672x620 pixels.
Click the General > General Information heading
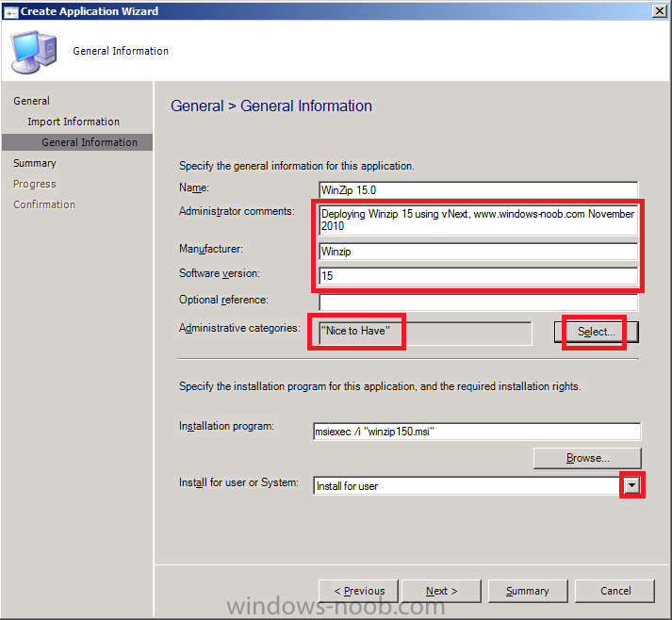tap(271, 106)
